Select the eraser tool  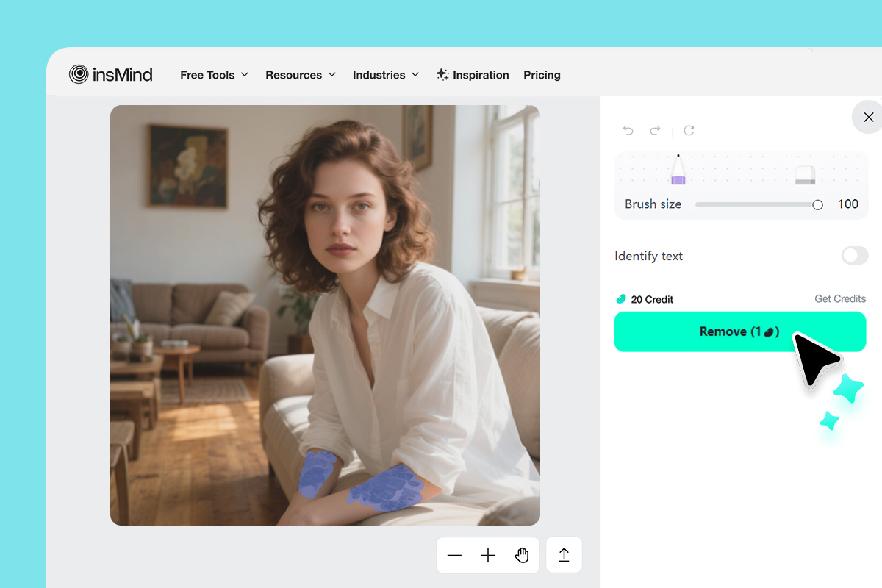[806, 175]
